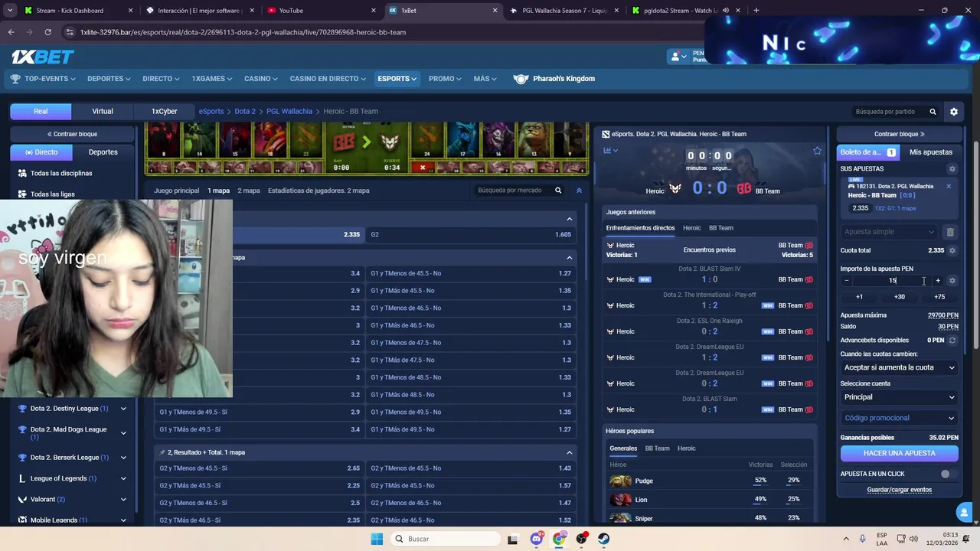
Task: Open CASINO menu
Action: [261, 79]
